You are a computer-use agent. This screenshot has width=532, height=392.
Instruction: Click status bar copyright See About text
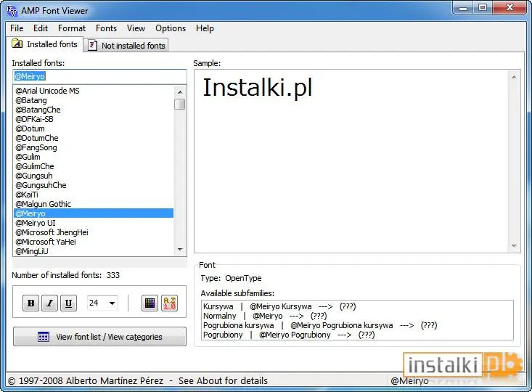point(138,381)
